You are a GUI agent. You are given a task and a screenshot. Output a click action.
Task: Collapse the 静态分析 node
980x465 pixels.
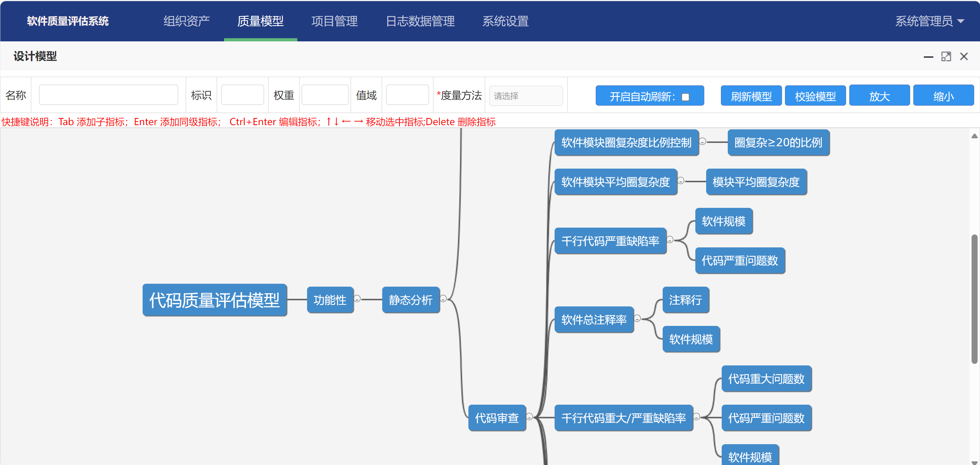[443, 299]
